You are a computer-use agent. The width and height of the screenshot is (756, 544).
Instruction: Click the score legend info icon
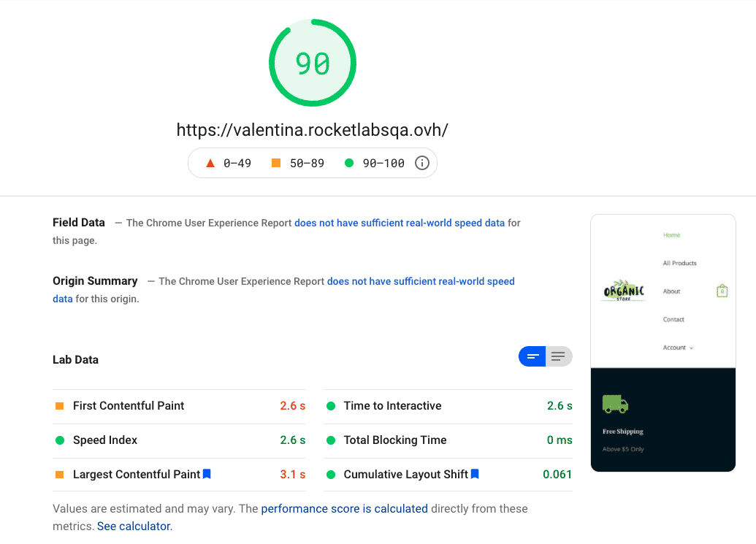[x=421, y=163]
